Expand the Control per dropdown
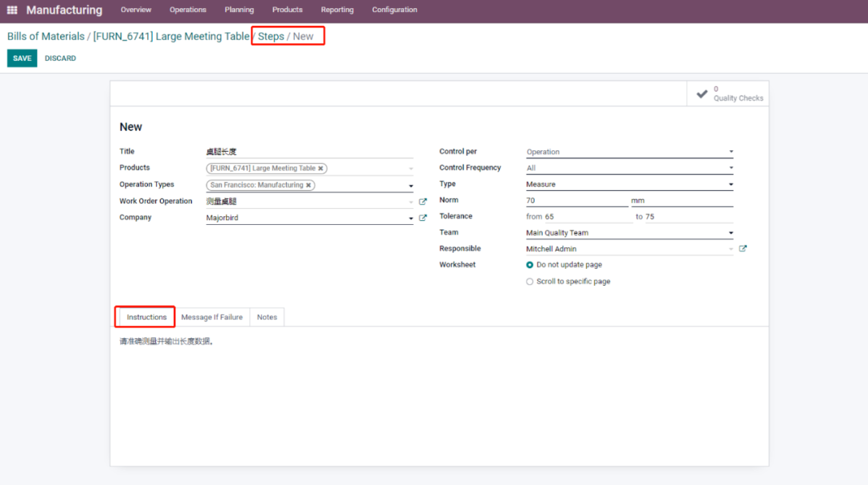868x485 pixels. (629, 152)
